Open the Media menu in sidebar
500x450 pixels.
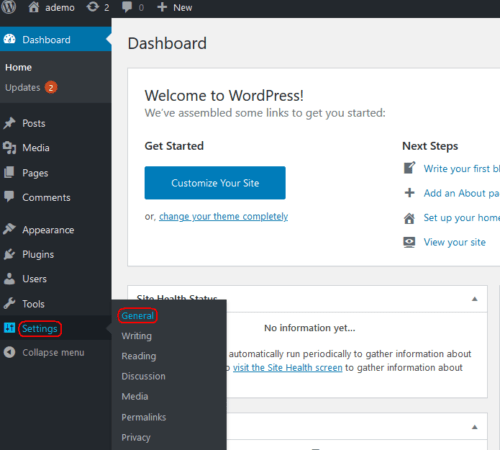(36, 148)
